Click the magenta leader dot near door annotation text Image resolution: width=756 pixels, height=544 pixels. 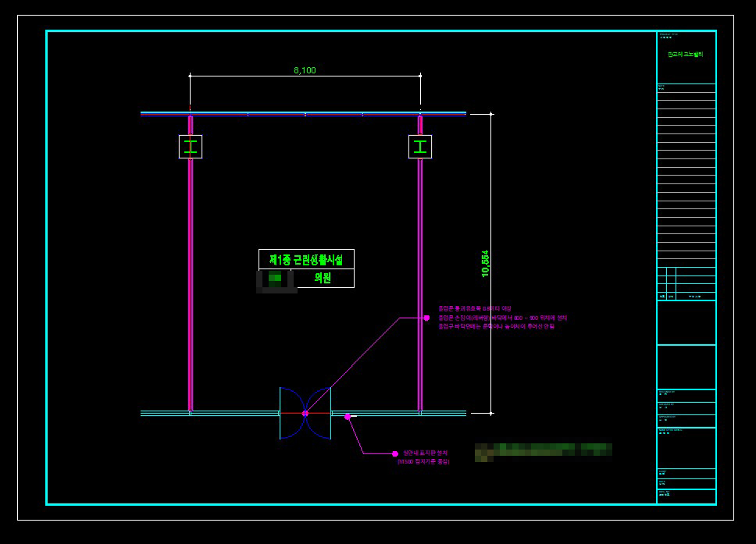point(426,318)
